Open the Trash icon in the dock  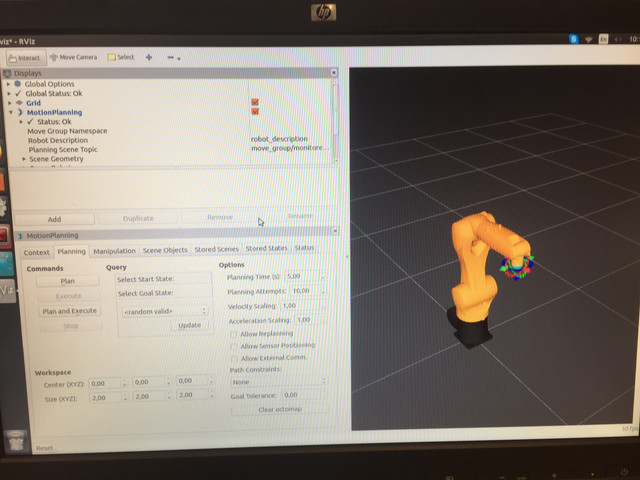point(16,441)
